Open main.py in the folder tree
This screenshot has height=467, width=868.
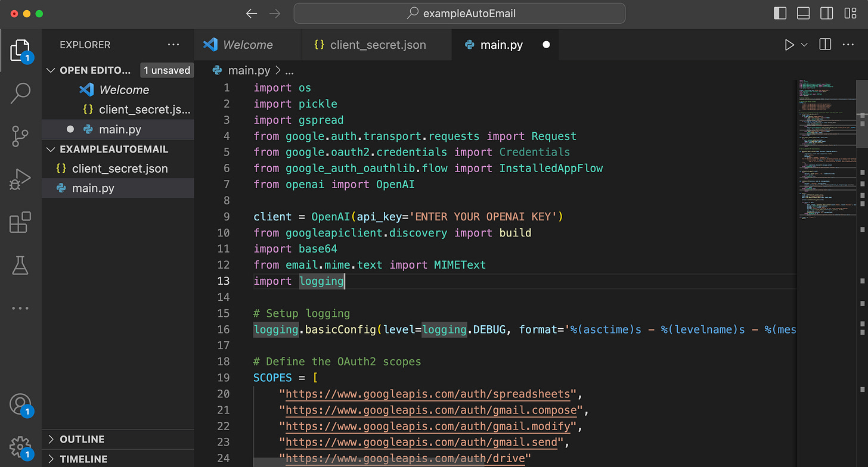click(x=118, y=188)
